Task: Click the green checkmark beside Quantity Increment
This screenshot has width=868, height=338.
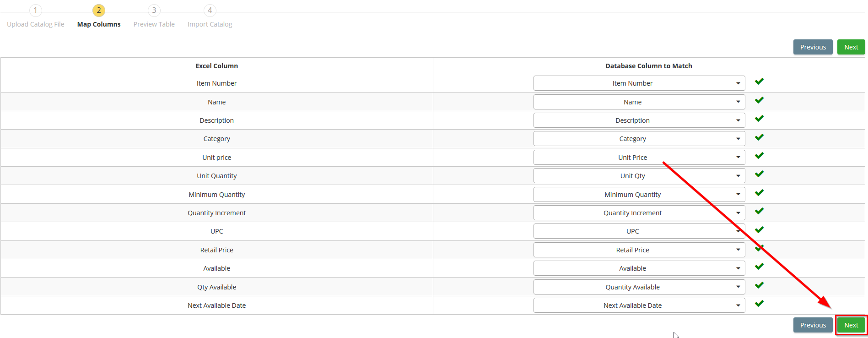Action: 759,211
